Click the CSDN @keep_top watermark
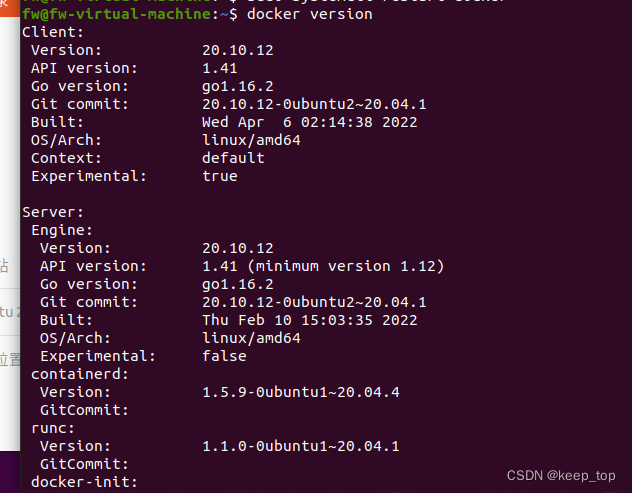This screenshot has height=493, width=632. [561, 476]
